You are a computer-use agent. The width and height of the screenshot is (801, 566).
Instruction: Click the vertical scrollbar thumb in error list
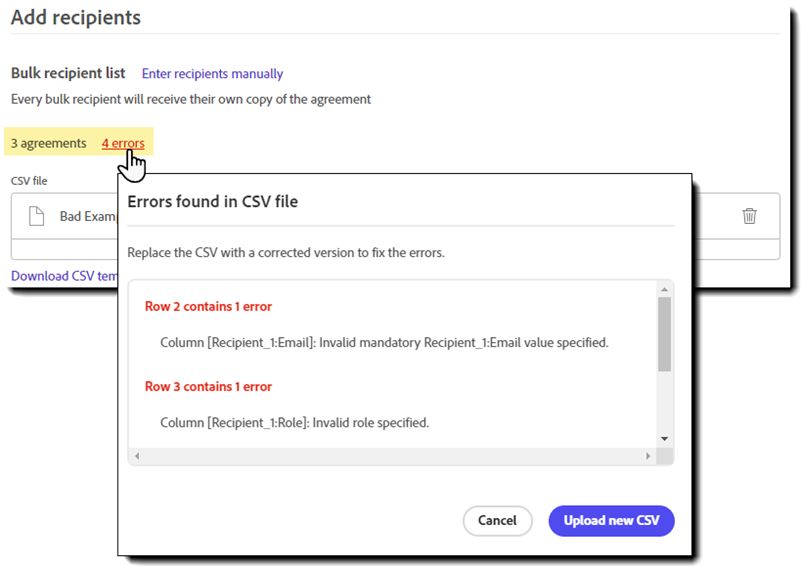[x=664, y=334]
